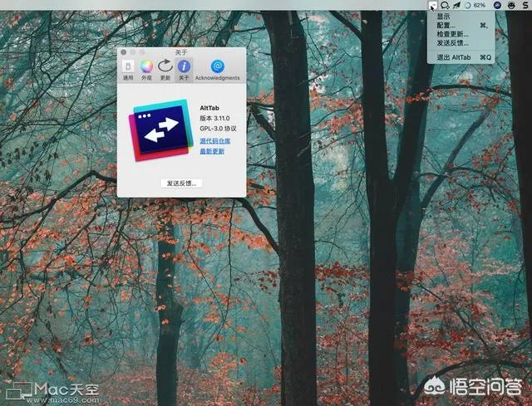Open the 外观 (Appearance) color wheel tab

(146, 70)
